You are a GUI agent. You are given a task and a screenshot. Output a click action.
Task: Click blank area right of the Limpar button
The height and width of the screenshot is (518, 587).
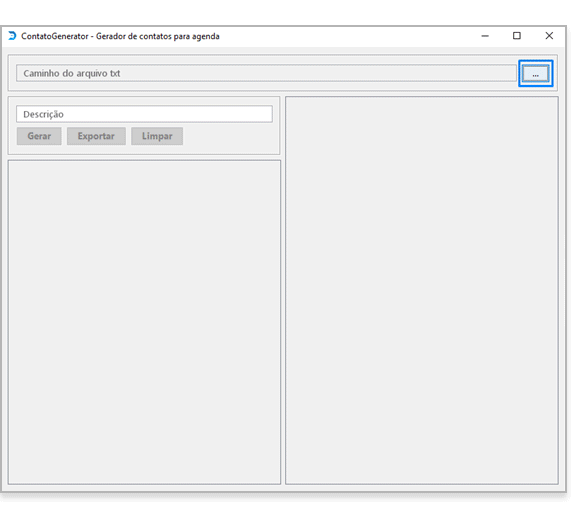pos(230,136)
